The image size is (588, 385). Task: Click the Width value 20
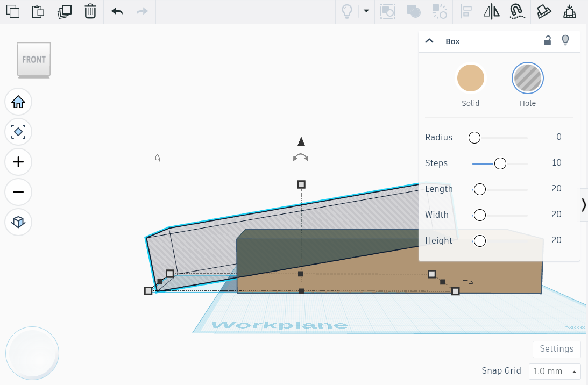click(556, 215)
